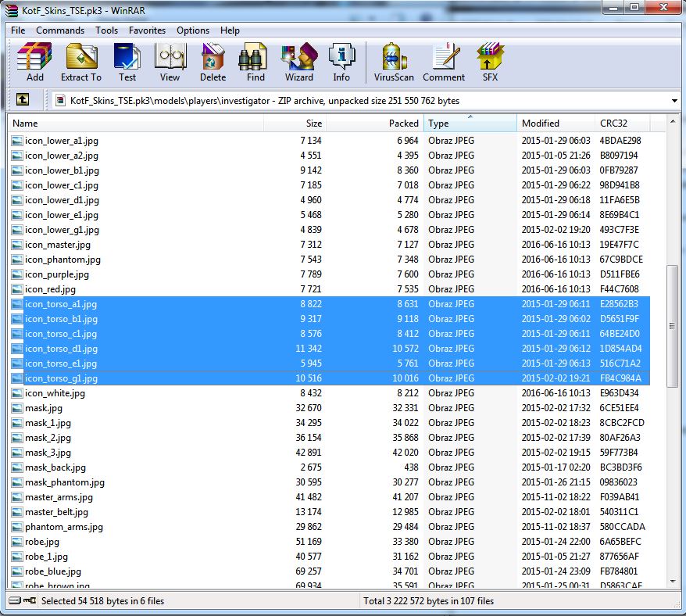Sort files by CRC32 column
The width and height of the screenshot is (686, 616).
point(622,123)
